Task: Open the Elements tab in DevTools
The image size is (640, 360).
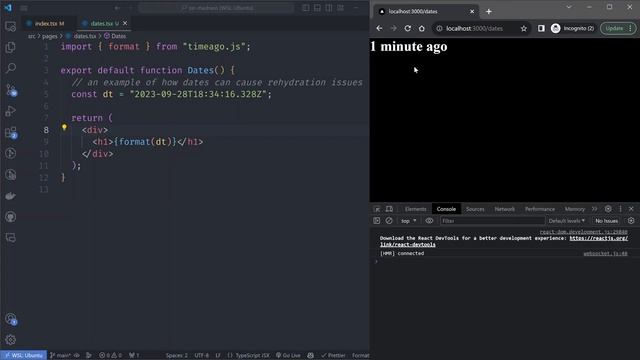Action: (x=415, y=209)
